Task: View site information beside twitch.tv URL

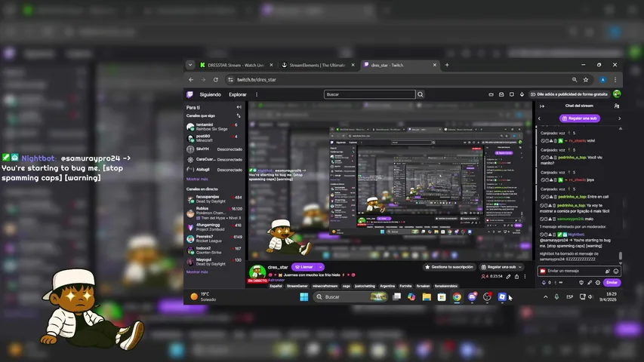Action: [230, 80]
